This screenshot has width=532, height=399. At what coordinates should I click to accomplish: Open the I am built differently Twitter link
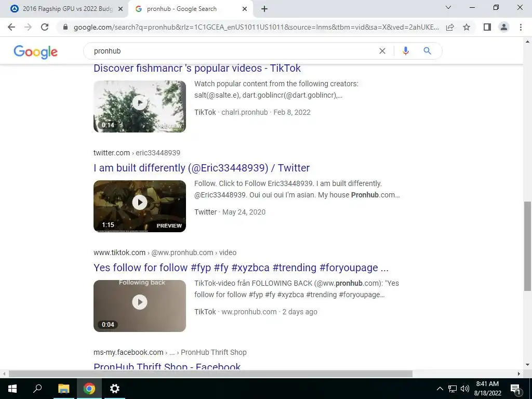pos(202,168)
